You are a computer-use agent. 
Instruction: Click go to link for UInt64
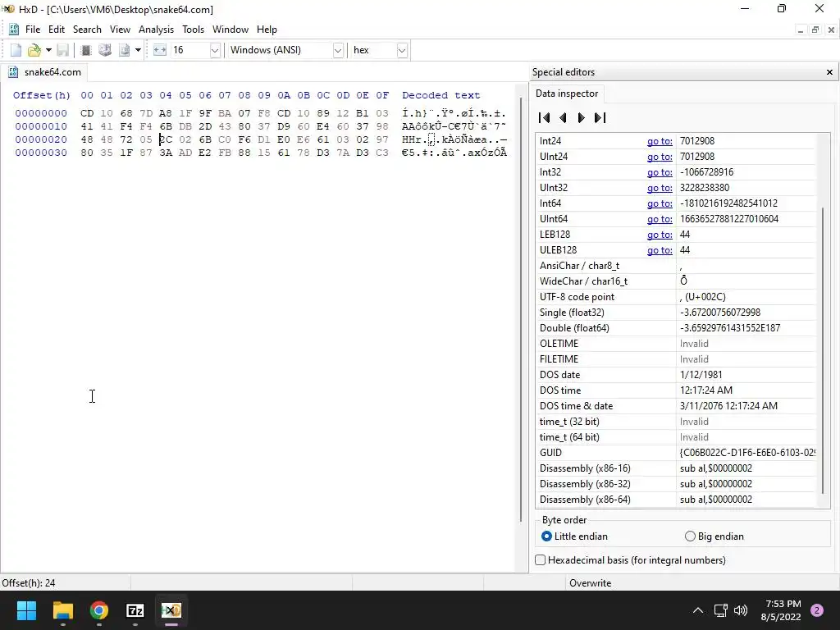660,218
